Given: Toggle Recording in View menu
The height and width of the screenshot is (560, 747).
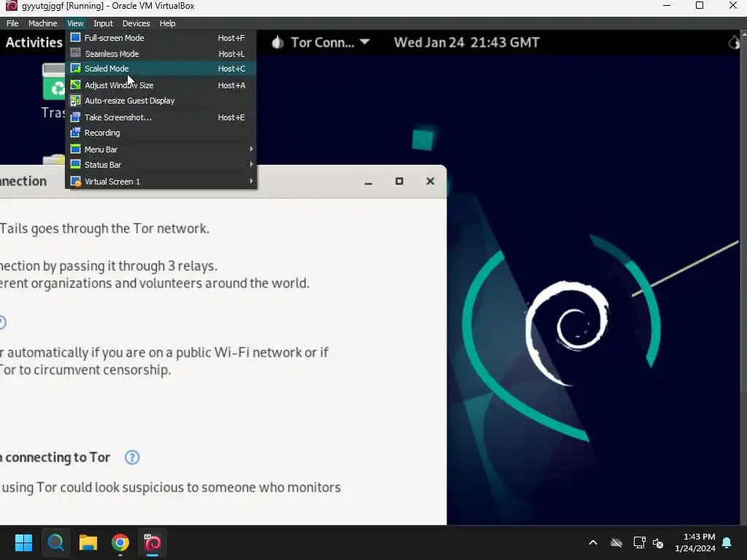Looking at the screenshot, I should coord(161,133).
